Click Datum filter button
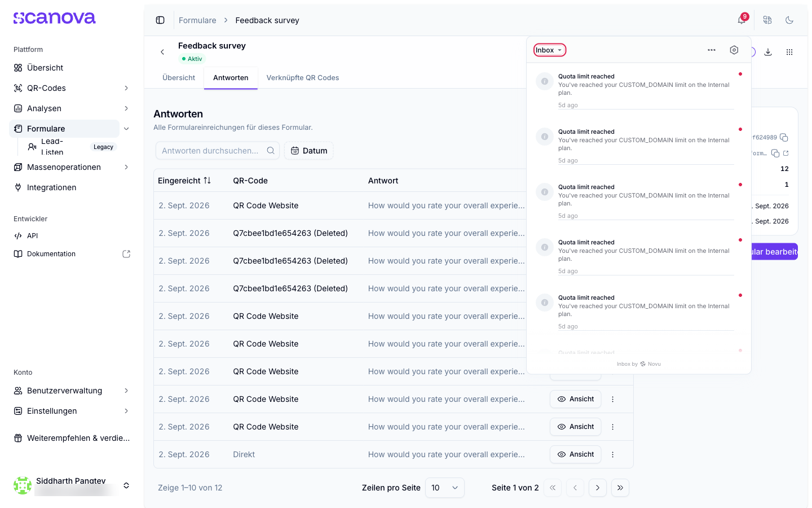This screenshot has height=508, width=812. point(309,151)
